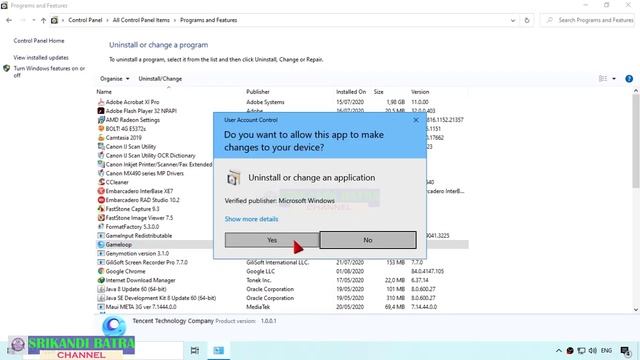Click Yes in the User Account Control dialog
640x360 pixels.
coord(272,240)
